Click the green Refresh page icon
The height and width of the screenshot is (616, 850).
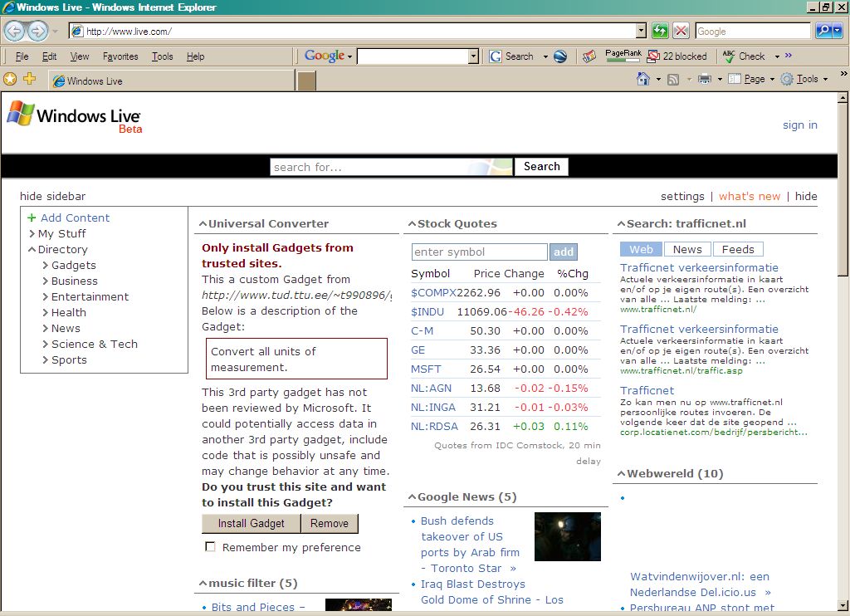pyautogui.click(x=660, y=31)
